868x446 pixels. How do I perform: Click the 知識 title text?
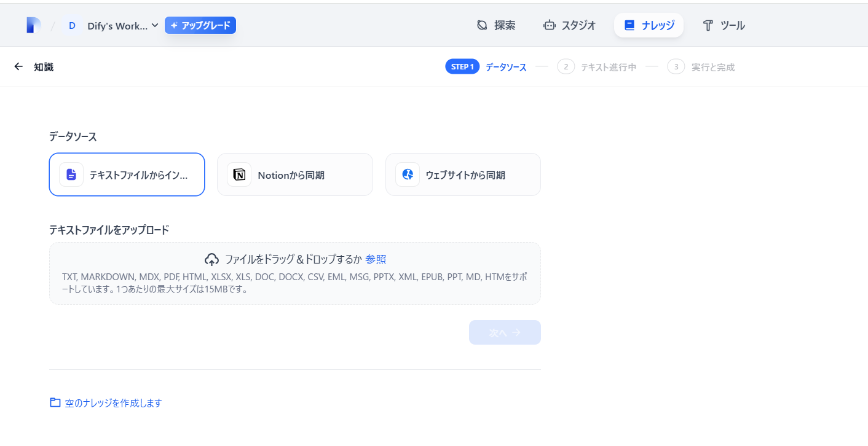click(x=44, y=67)
